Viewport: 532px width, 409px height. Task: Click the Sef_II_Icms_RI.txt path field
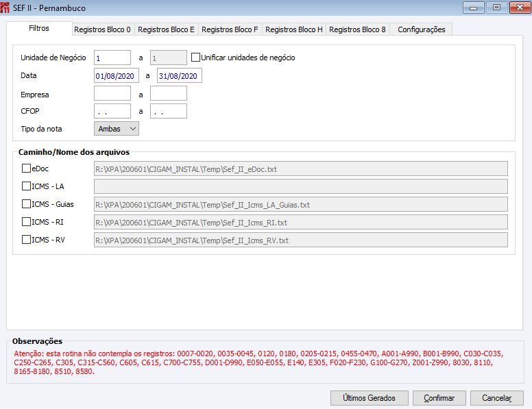coord(301,222)
